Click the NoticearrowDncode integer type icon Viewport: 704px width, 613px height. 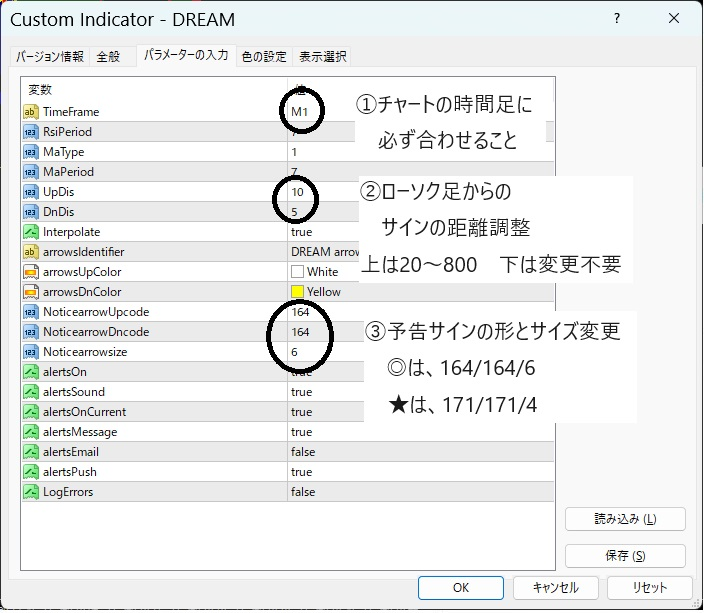point(31,331)
